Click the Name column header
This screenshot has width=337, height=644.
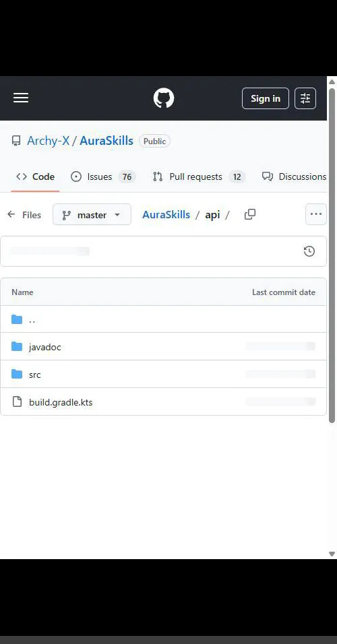[x=22, y=292]
